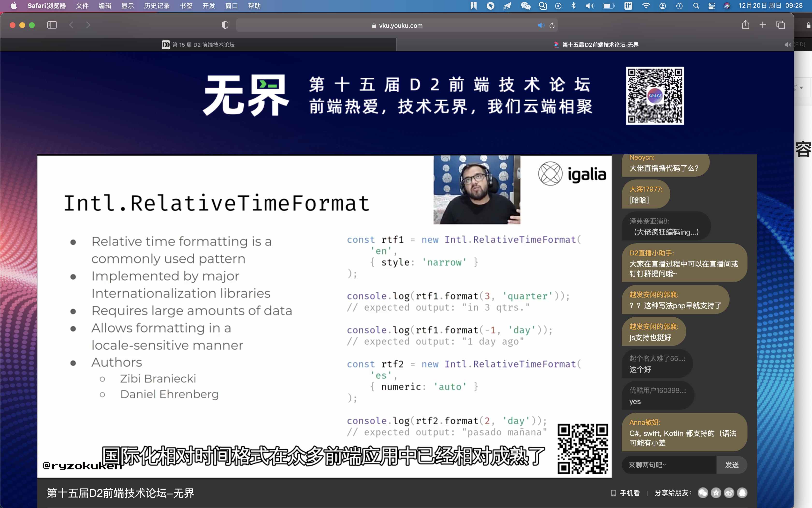Open the 历史记录 menu
This screenshot has width=812, height=508.
coord(157,6)
